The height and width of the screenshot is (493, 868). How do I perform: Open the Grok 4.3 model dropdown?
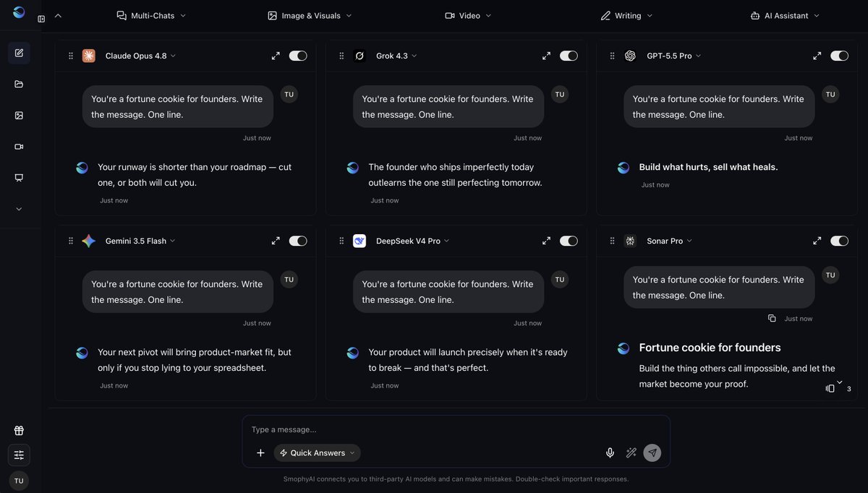coord(396,56)
